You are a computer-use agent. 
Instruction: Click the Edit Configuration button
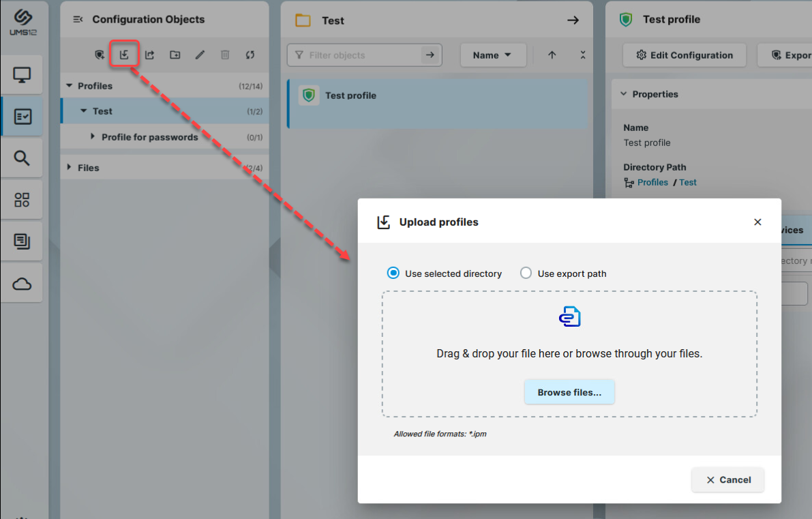point(684,55)
